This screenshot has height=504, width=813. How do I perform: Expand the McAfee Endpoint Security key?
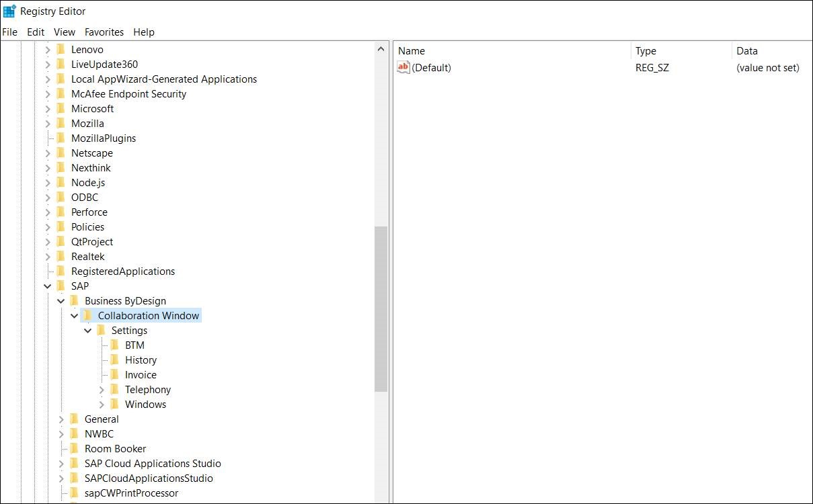(48, 93)
